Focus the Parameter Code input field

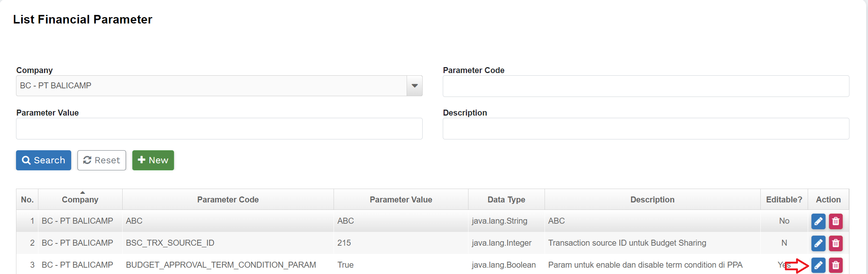click(646, 86)
